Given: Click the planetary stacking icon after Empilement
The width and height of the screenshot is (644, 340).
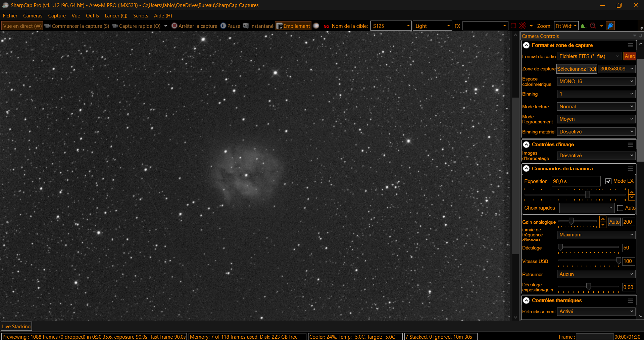Looking at the screenshot, I should pyautogui.click(x=316, y=26).
